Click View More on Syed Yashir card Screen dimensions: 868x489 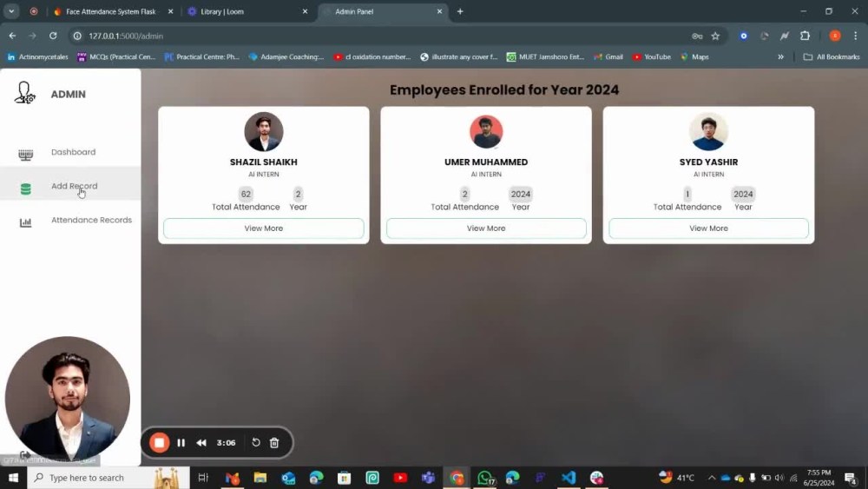[708, 228]
